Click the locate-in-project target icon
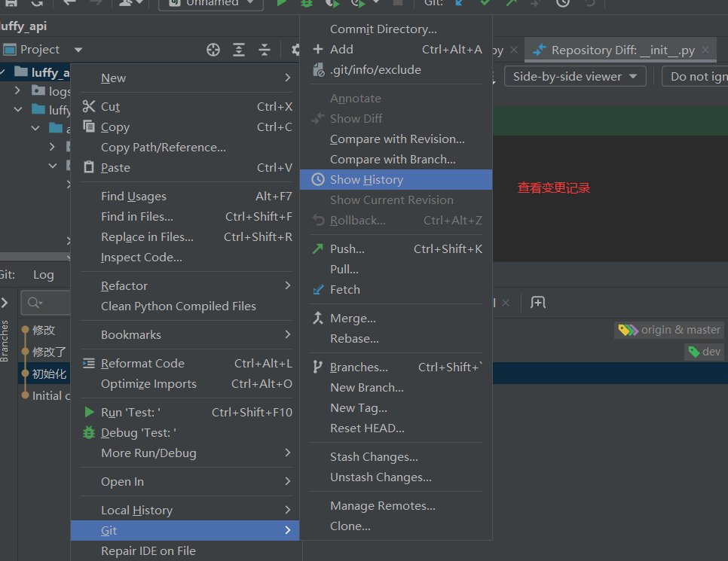The image size is (728, 561). tap(213, 50)
